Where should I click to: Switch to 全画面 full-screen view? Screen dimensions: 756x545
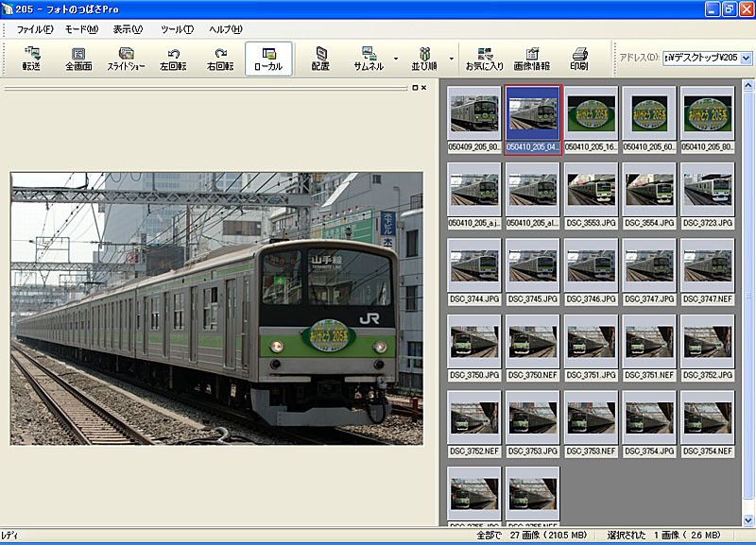78,59
